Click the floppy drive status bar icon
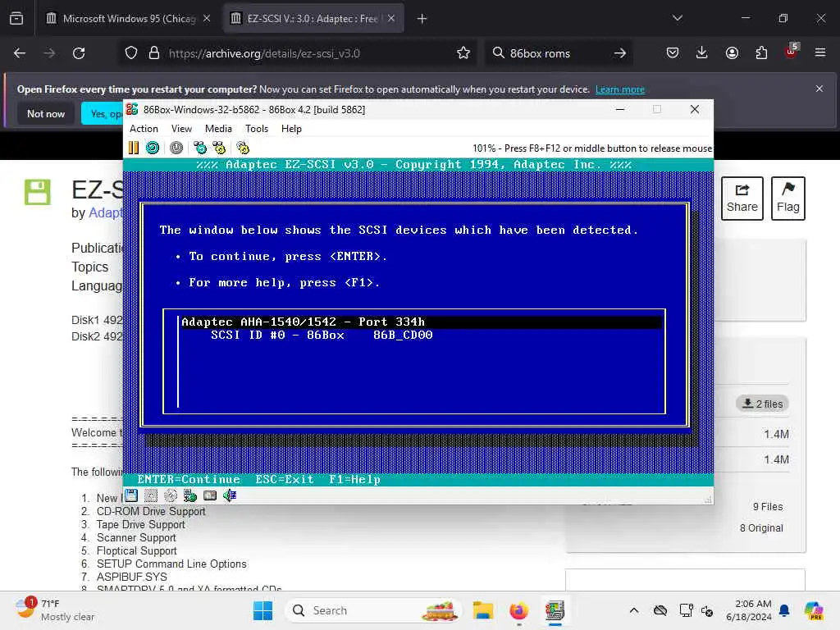This screenshot has height=630, width=840. pos(131,495)
